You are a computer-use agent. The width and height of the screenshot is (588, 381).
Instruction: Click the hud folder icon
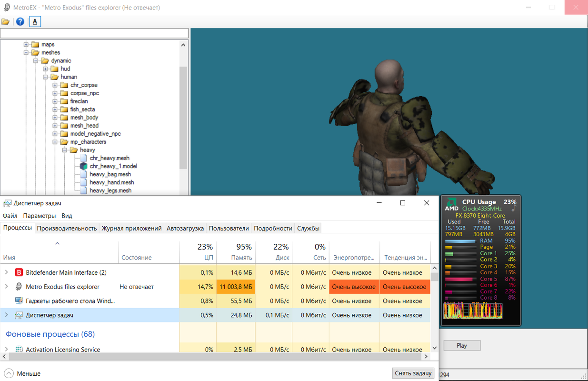[54, 69]
